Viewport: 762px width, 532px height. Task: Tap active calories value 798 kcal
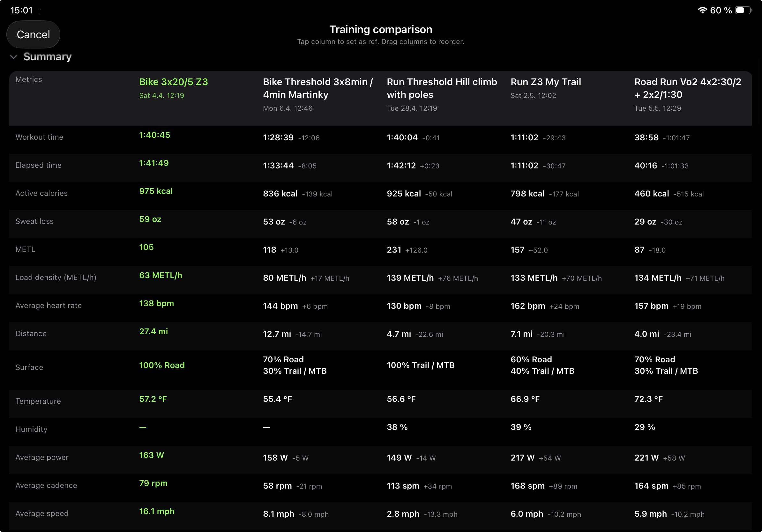pyautogui.click(x=527, y=194)
